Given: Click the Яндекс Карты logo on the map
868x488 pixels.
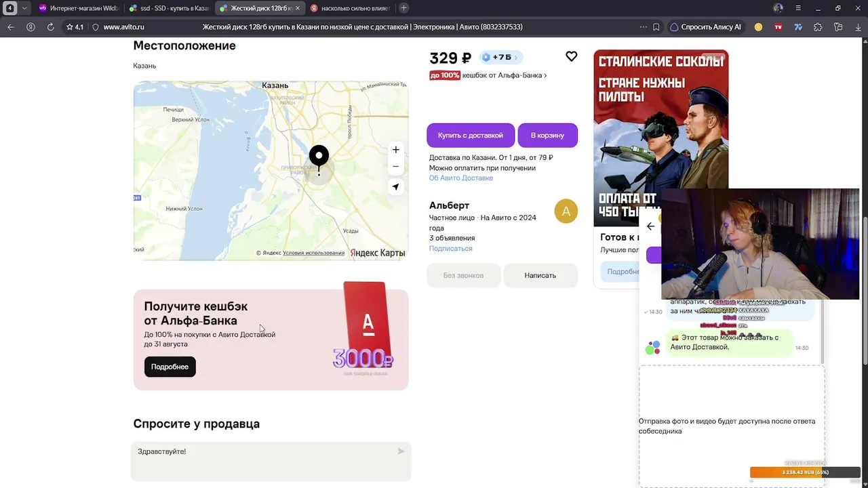Looking at the screenshot, I should click(x=378, y=253).
